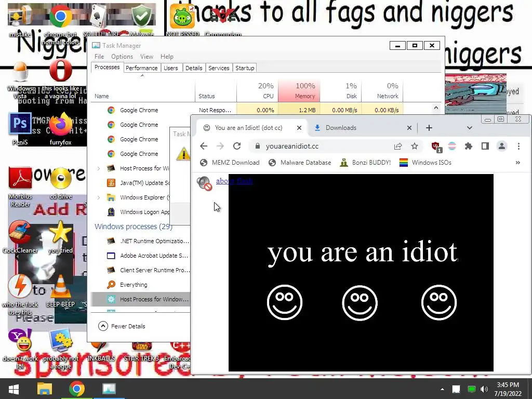Open Task Manager Help menu
The width and height of the screenshot is (532, 399).
(167, 57)
